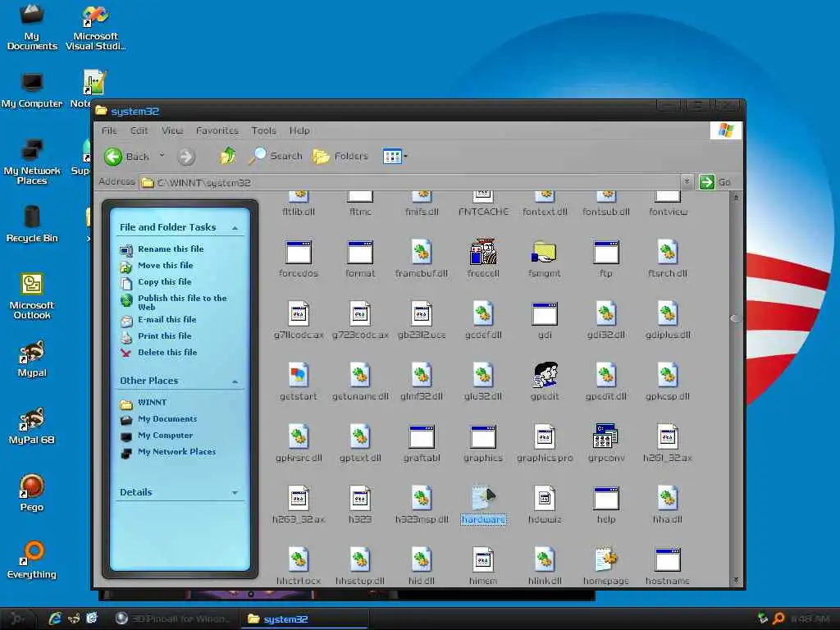Select the format file icon
This screenshot has height=630, width=840.
(360, 253)
